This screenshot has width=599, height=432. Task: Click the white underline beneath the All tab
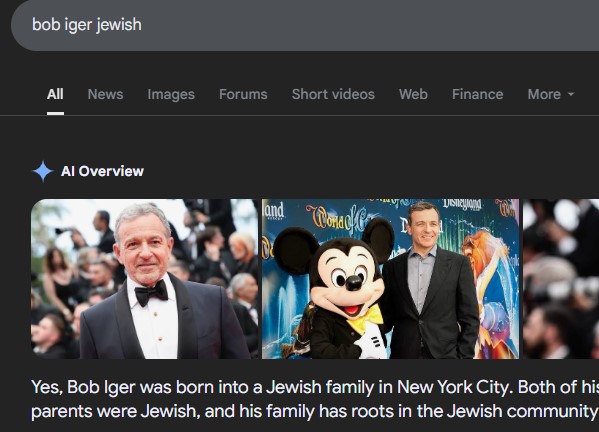tap(55, 113)
